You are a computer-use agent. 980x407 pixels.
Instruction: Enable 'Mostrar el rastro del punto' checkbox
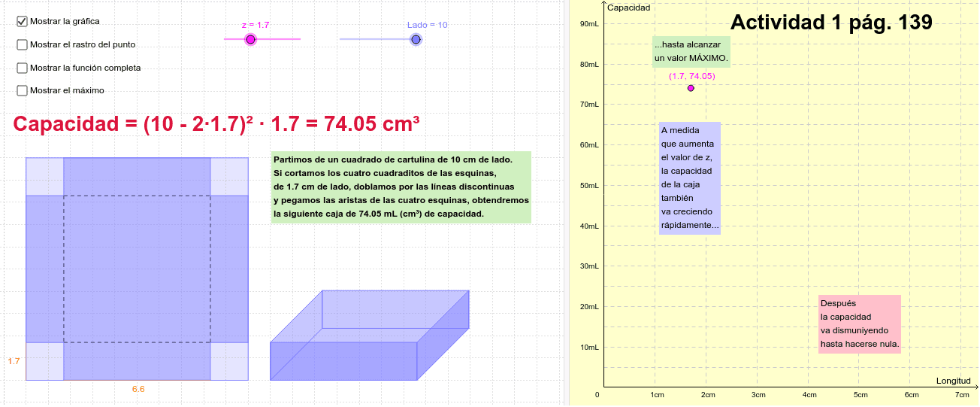[22, 44]
